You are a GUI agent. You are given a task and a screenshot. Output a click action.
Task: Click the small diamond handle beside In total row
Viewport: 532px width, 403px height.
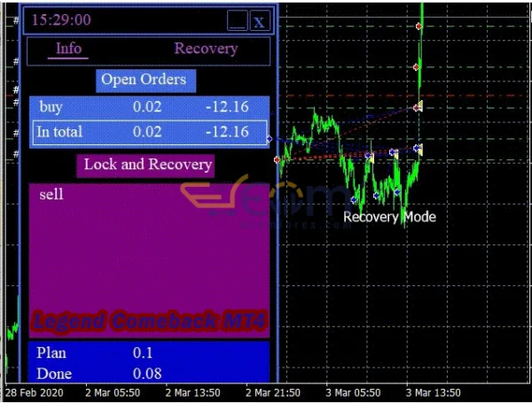pyautogui.click(x=270, y=139)
